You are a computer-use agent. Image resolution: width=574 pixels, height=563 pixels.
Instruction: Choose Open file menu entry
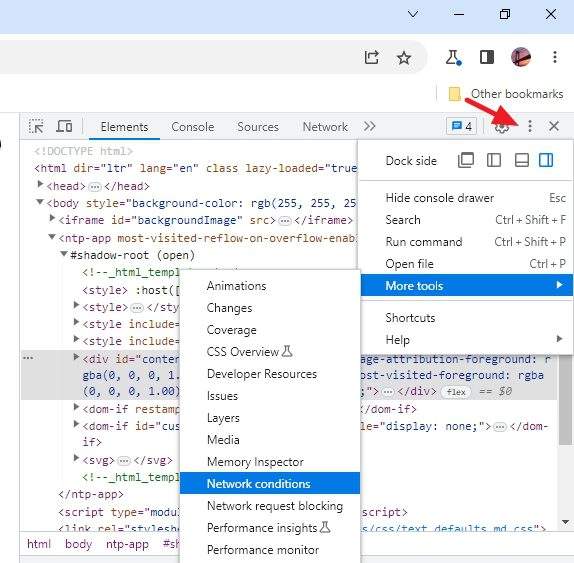(x=466, y=264)
